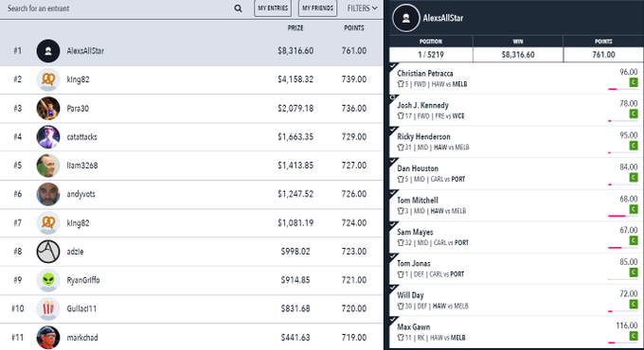Click the Para30 username

tap(78, 109)
